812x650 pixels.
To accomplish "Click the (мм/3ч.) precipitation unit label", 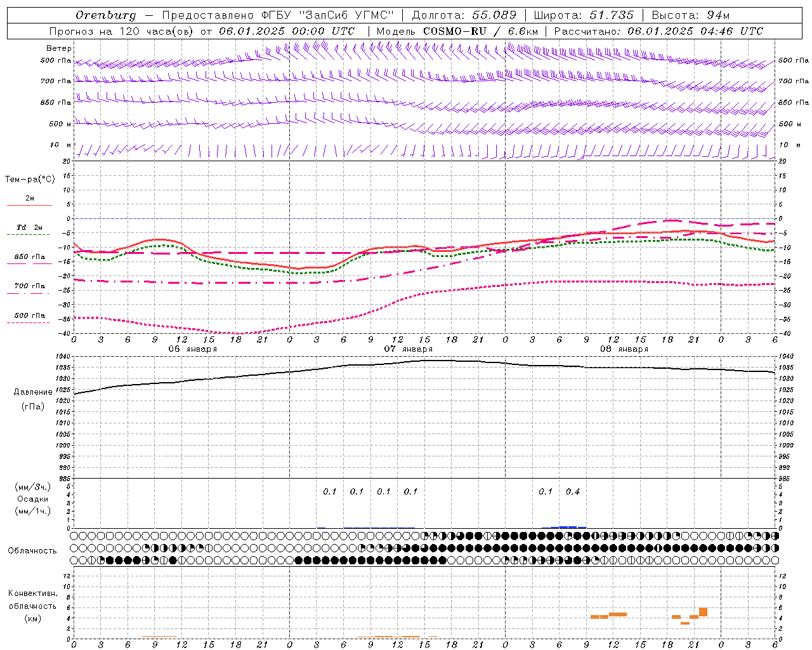I will coord(33,487).
